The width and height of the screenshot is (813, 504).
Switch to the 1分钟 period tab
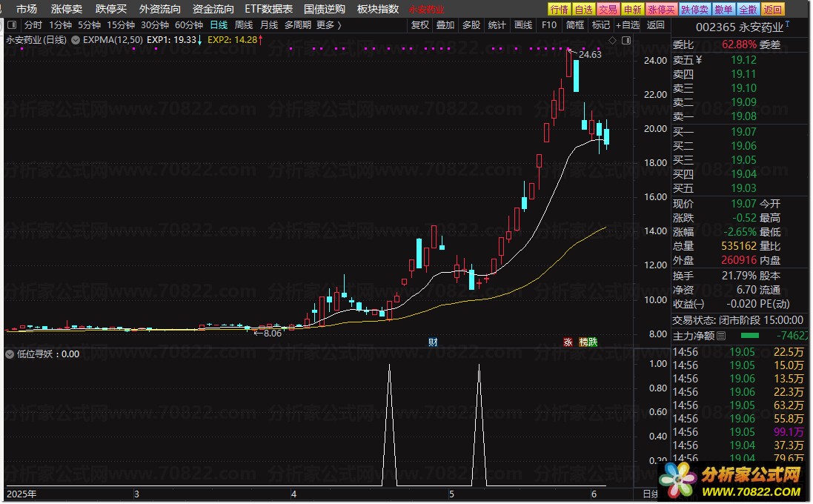[60, 25]
